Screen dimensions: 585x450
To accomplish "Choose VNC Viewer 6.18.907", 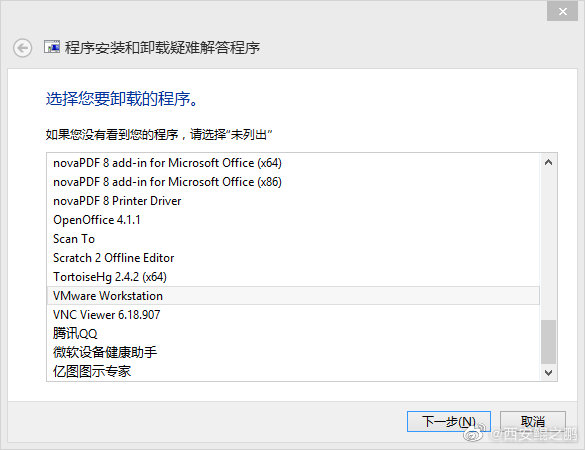I will coord(293,315).
